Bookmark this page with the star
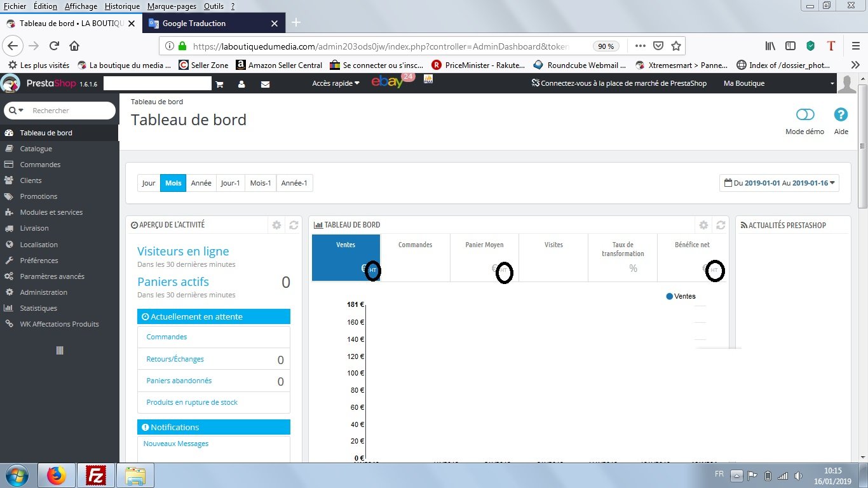The image size is (868, 488). coord(676,46)
